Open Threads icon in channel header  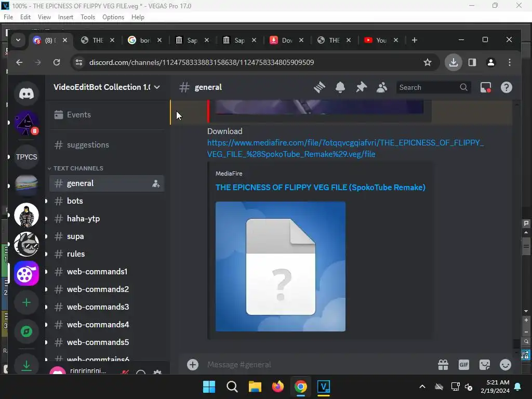point(320,87)
